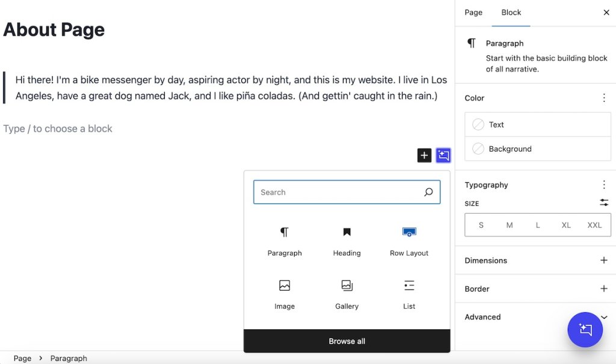Open the Color options menu

click(604, 97)
